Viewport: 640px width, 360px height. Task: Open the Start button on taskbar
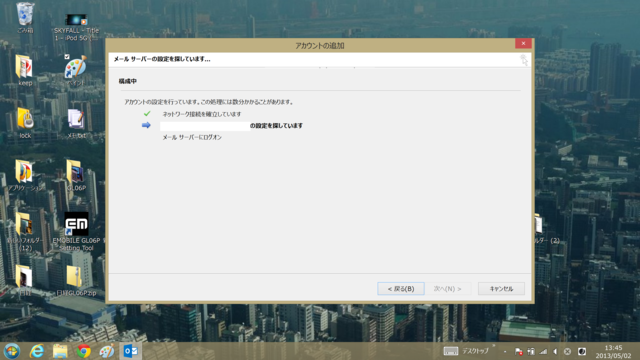(x=11, y=351)
